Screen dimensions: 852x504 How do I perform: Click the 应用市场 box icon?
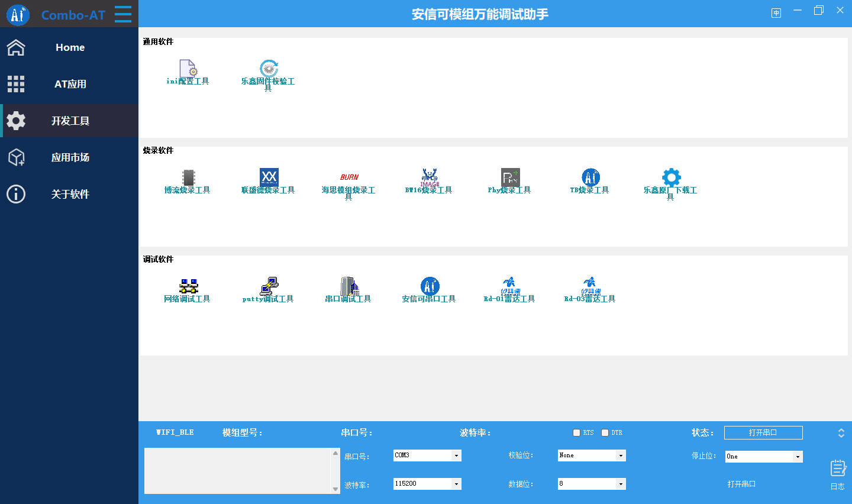pos(16,157)
